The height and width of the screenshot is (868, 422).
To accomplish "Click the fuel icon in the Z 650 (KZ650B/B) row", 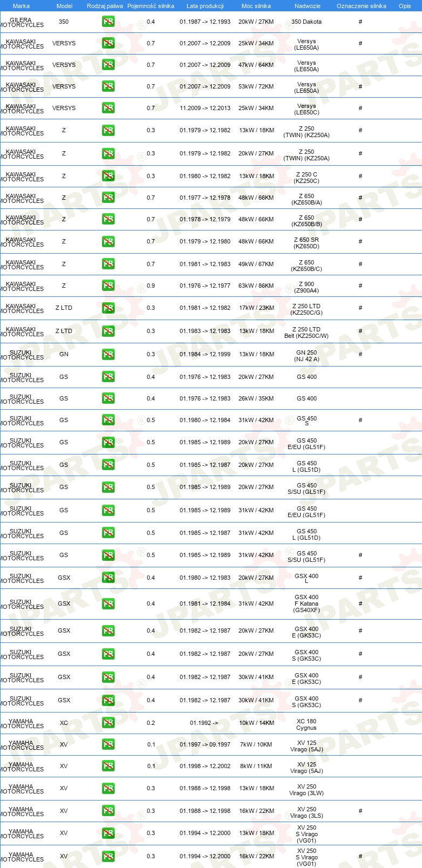I will coord(108,219).
